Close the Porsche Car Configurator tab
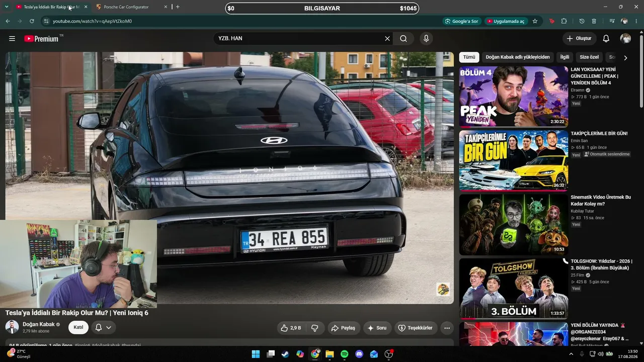Image resolution: width=644 pixels, height=362 pixels. point(166,7)
